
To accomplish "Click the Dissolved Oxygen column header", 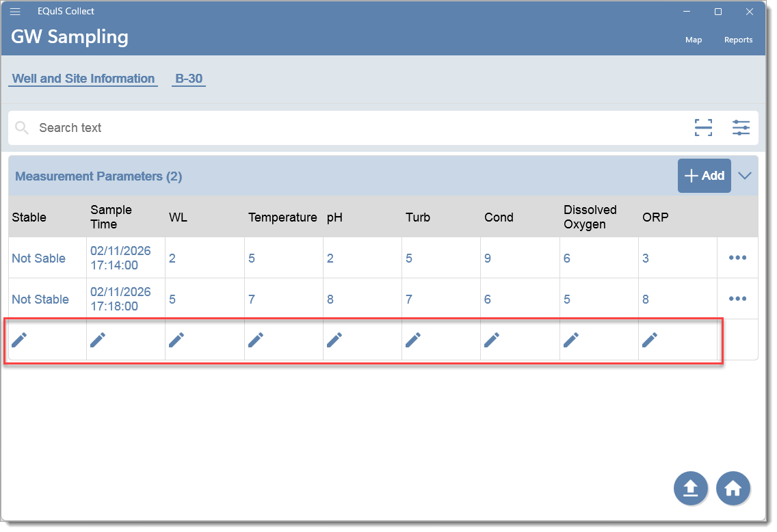I will [590, 217].
